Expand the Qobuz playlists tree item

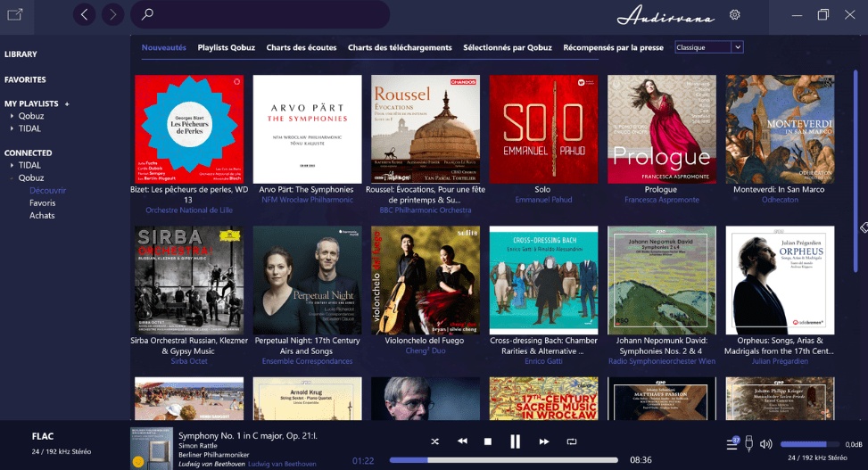point(12,116)
